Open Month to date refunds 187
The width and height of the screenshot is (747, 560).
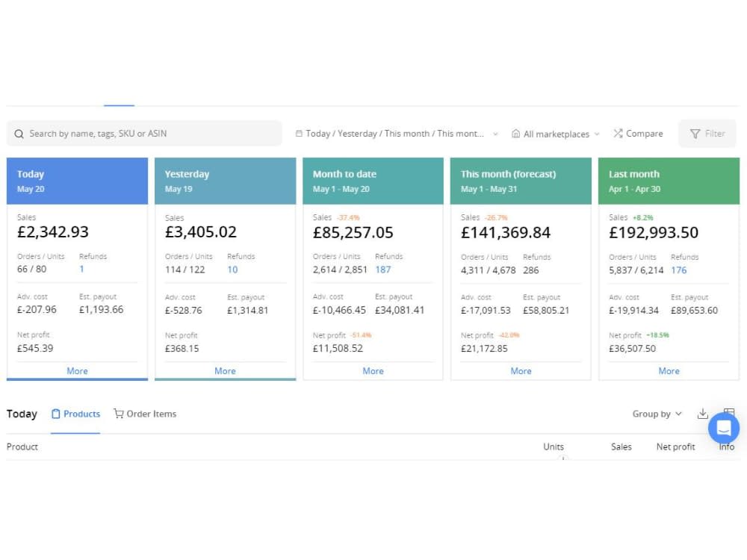383,270
